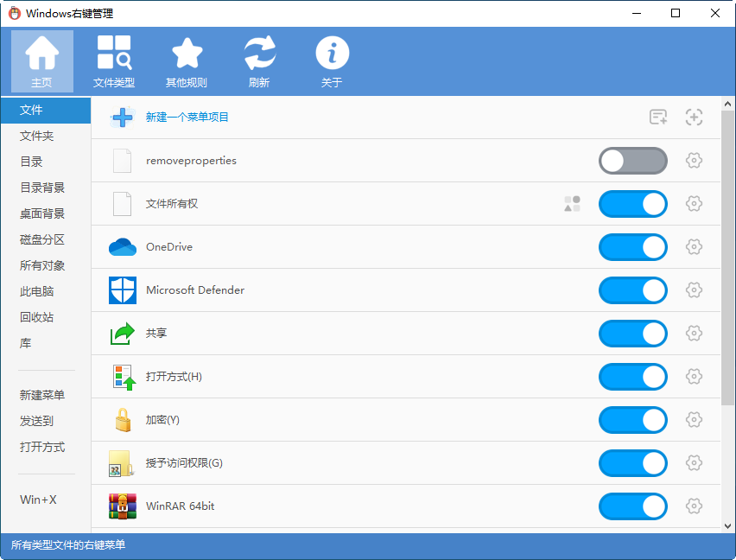Screen dimensions: 736x560
Task: Click the vertical scrollbar thumb
Action: (x=727, y=258)
